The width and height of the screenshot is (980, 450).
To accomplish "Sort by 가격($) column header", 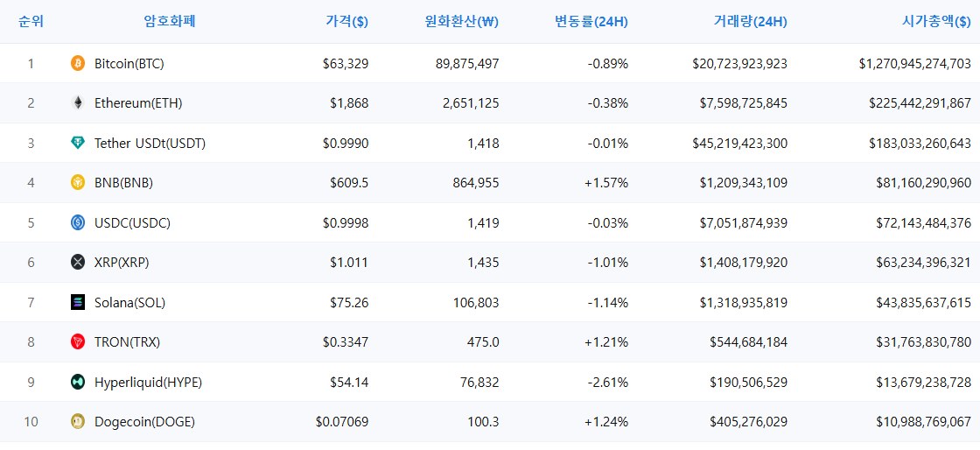I will pos(346,22).
